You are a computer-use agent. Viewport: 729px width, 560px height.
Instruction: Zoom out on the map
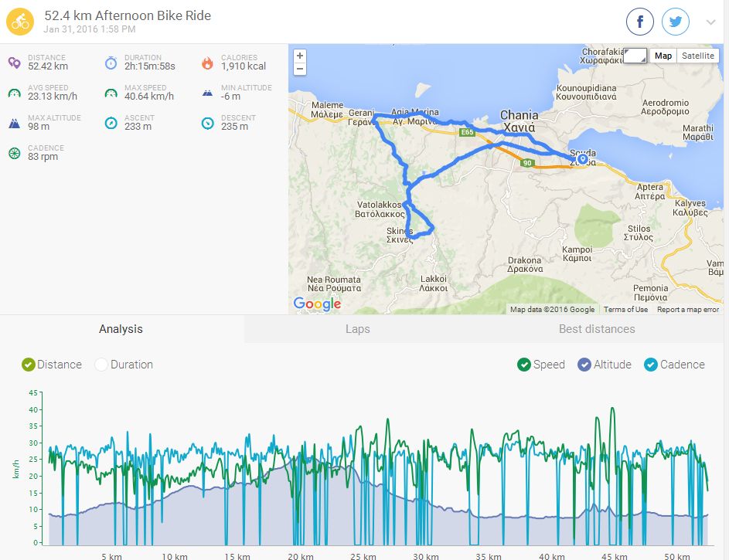[300, 69]
